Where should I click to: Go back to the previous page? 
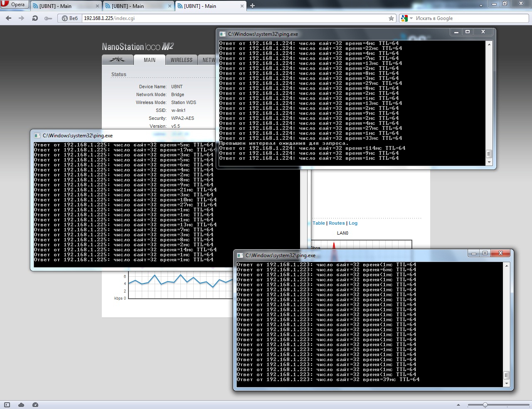[9, 18]
